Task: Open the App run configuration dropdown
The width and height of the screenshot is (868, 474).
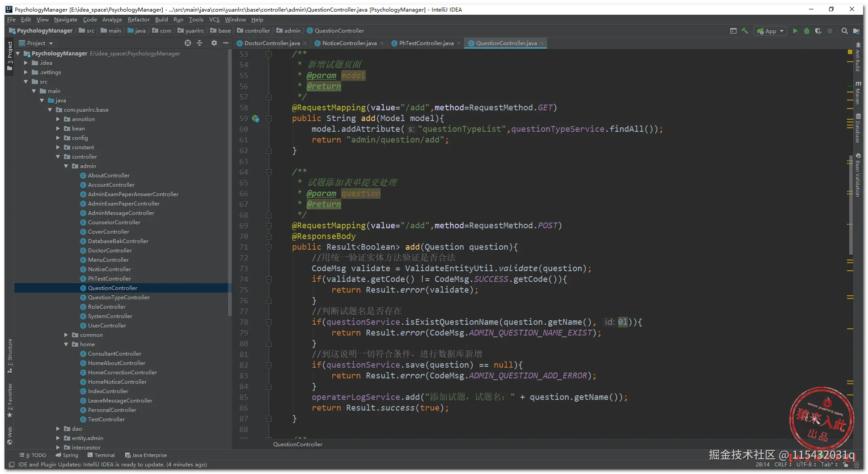Action: coord(770,31)
